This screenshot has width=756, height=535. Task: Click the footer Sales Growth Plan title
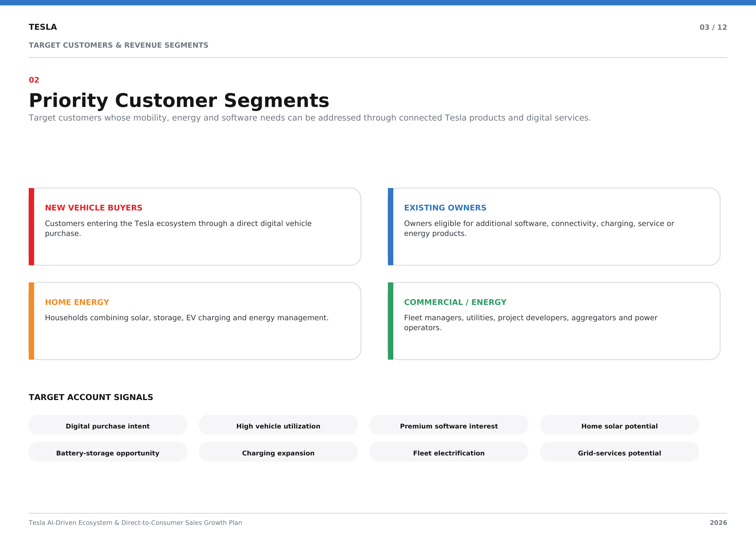coord(135,523)
